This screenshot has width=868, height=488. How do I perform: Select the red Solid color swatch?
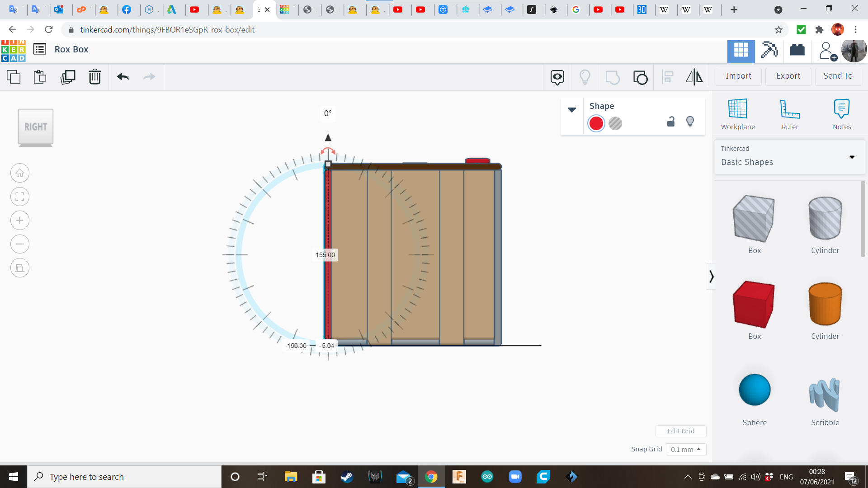point(596,123)
